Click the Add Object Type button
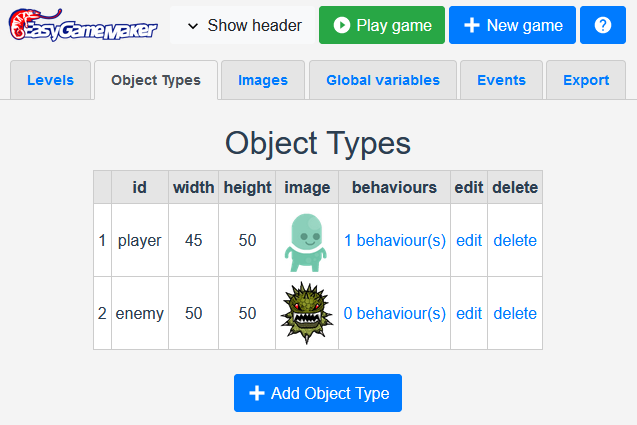 [318, 393]
